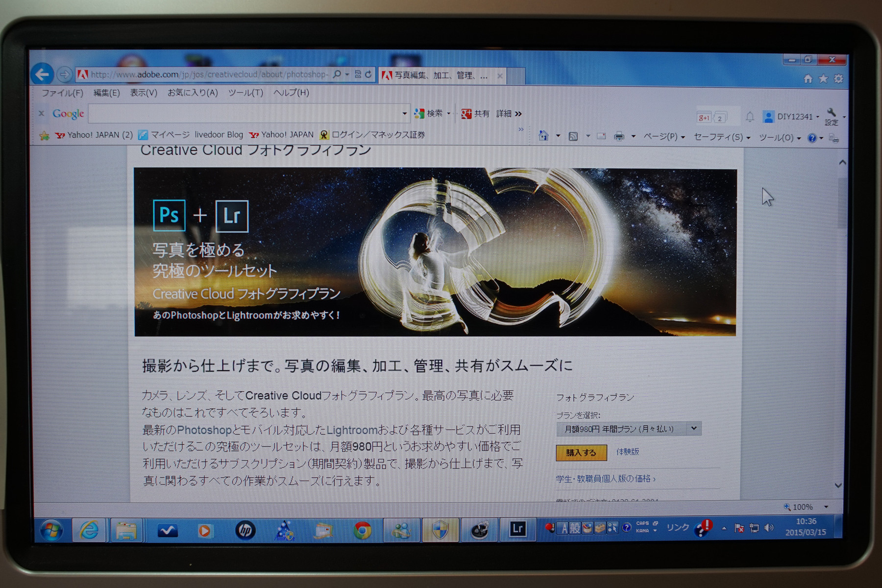Open the 編集(E) menu
882x588 pixels.
point(106,93)
